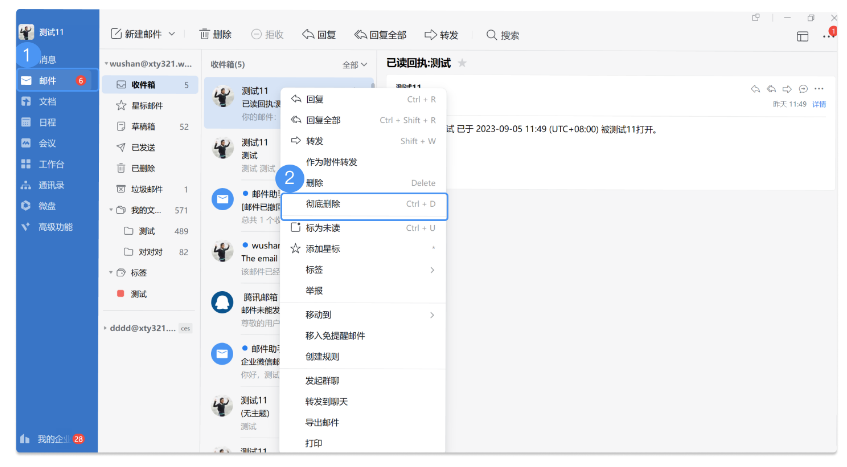Click the 回复 toolbar button
The image size is (847, 467).
319,35
